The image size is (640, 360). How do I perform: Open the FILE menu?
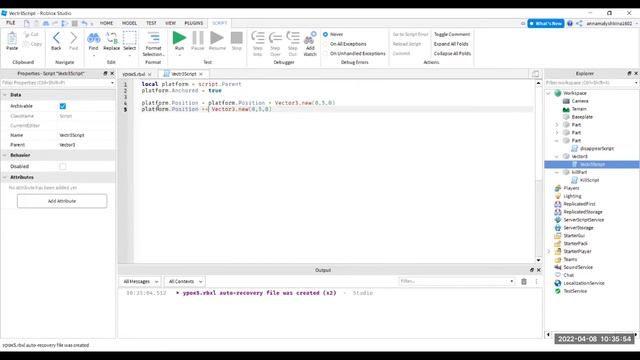pos(11,23)
